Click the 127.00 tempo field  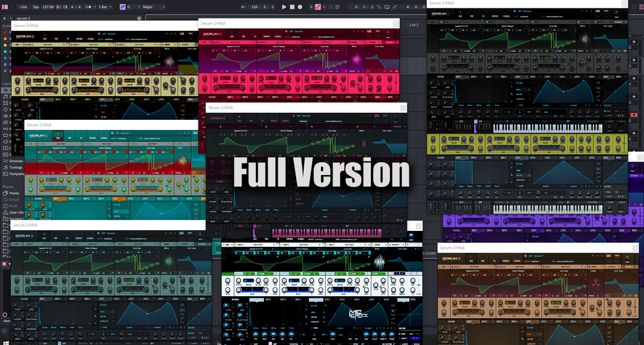47,7
